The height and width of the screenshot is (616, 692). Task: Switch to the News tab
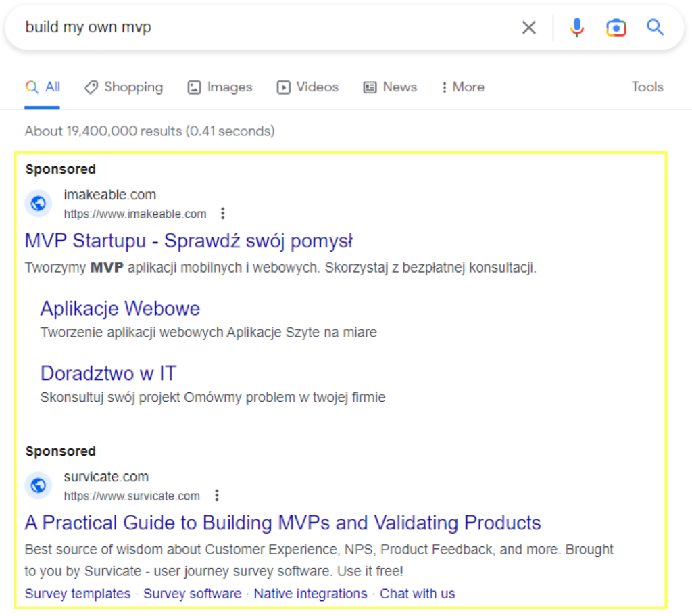coord(390,87)
